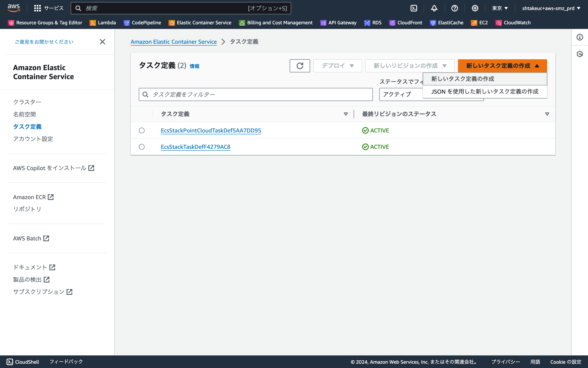Screen dimensions: 588x368
Task: Open the RDS favorites shortcut
Action: 373,23
